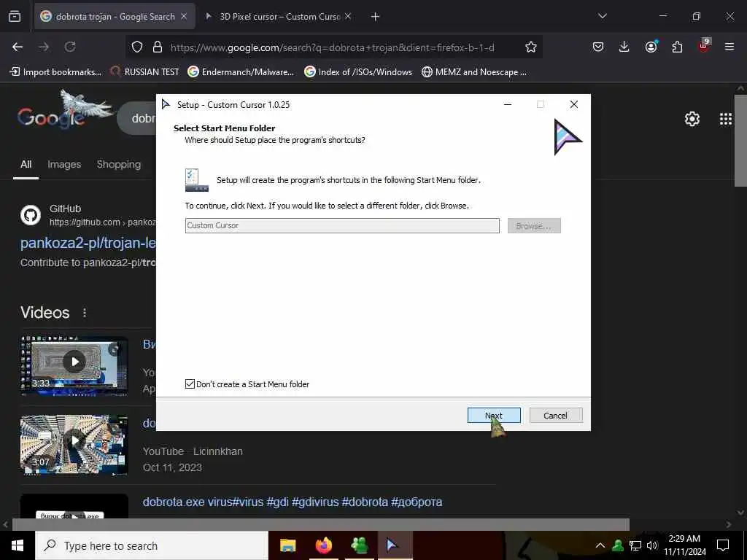This screenshot has width=747, height=560.
Task: Open the RUSSIAN TEST bookmark
Action: pyautogui.click(x=145, y=72)
